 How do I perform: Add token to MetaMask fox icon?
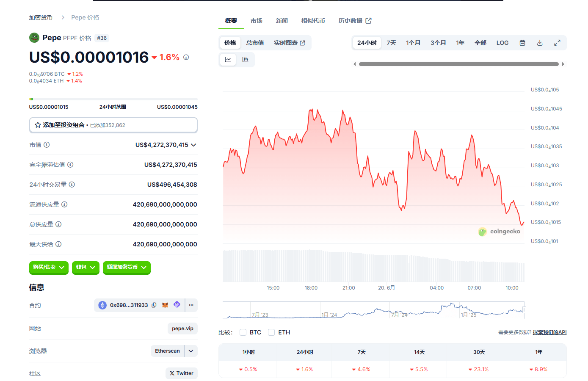(165, 305)
